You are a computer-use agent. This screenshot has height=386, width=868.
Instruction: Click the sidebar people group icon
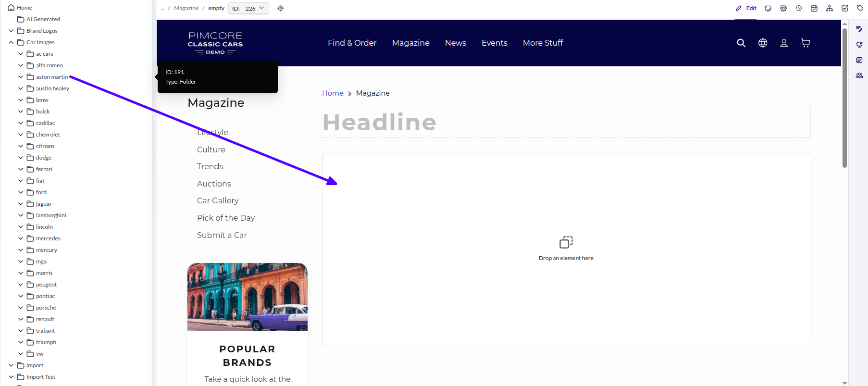coord(859,75)
